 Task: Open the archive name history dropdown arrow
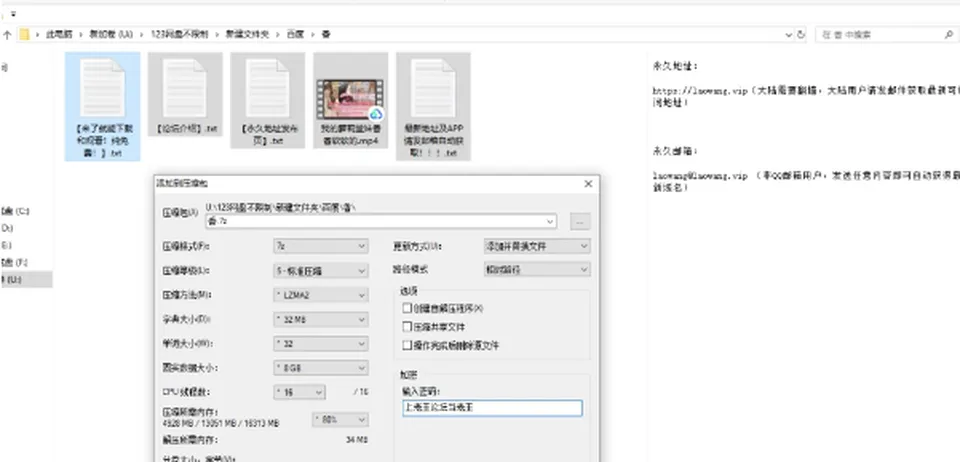pyautogui.click(x=550, y=222)
